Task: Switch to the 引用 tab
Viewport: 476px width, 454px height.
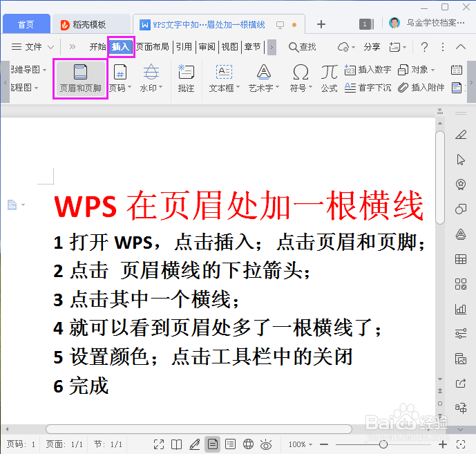Action: pos(184,47)
